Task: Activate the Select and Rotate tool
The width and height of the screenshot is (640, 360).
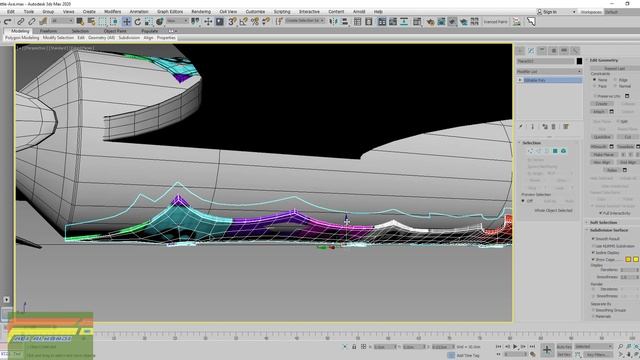Action: click(138, 22)
